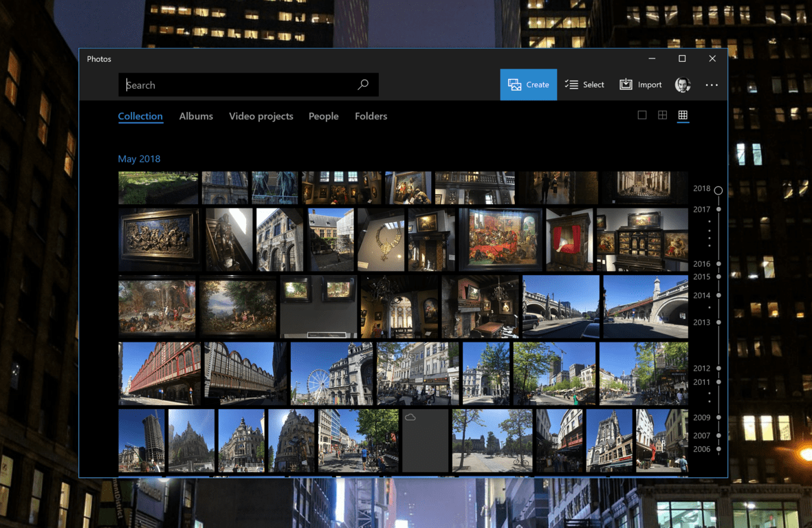This screenshot has width=812, height=528.
Task: Open the Create menu button
Action: point(528,85)
